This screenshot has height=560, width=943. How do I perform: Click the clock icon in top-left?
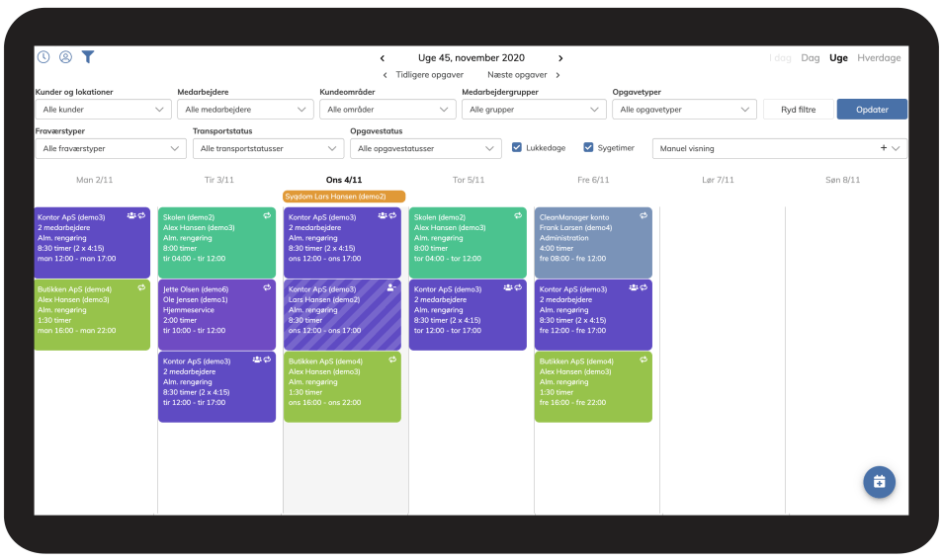click(43, 57)
